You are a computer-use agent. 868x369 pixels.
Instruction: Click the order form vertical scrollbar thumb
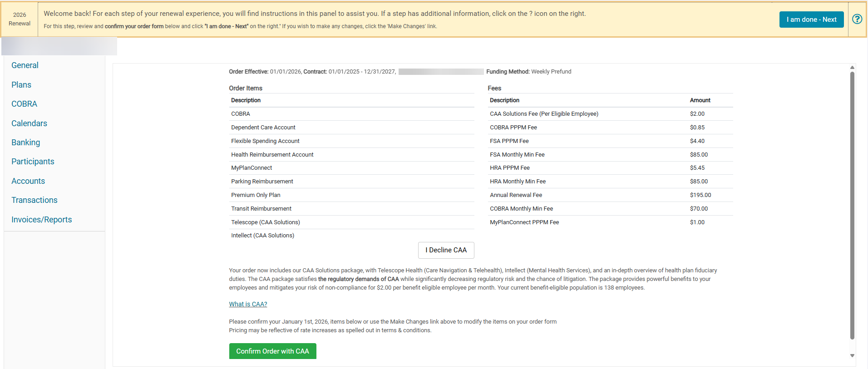click(x=852, y=204)
